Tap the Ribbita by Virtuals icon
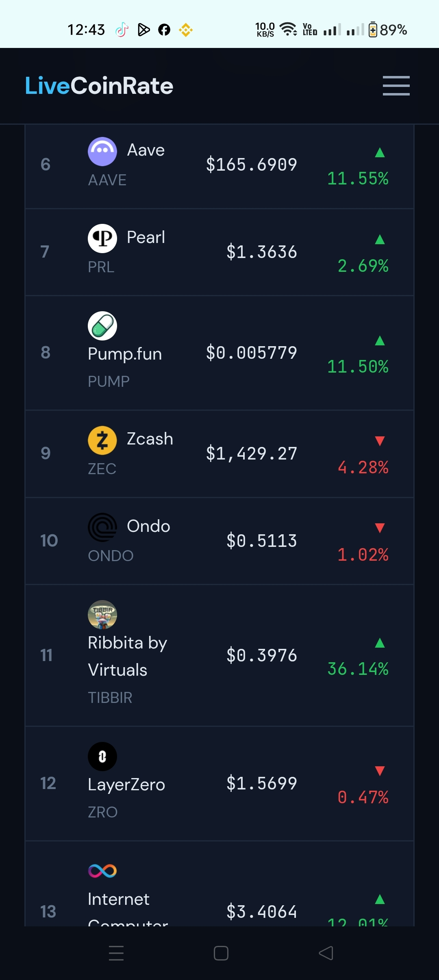This screenshot has height=980, width=439. point(102,615)
